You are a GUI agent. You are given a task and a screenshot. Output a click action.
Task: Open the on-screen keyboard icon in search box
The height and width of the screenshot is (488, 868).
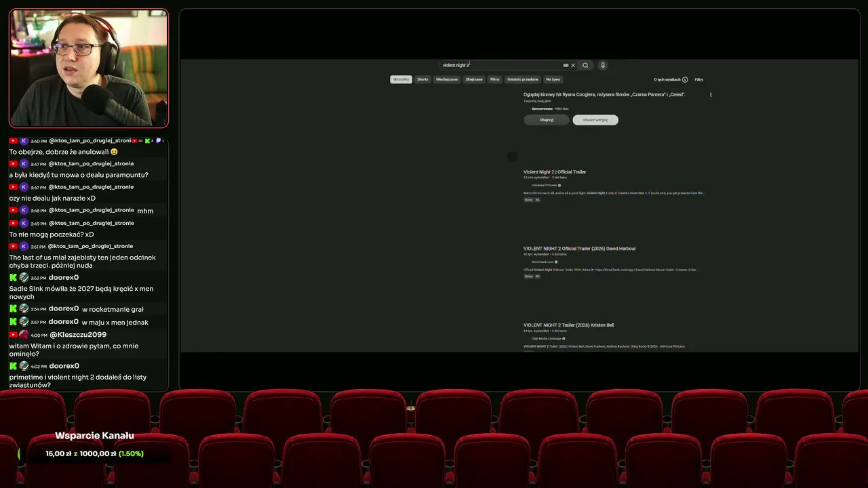566,65
